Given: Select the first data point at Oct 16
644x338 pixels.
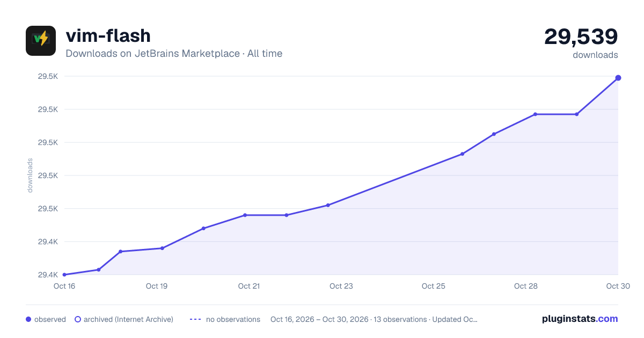Looking at the screenshot, I should point(64,275).
